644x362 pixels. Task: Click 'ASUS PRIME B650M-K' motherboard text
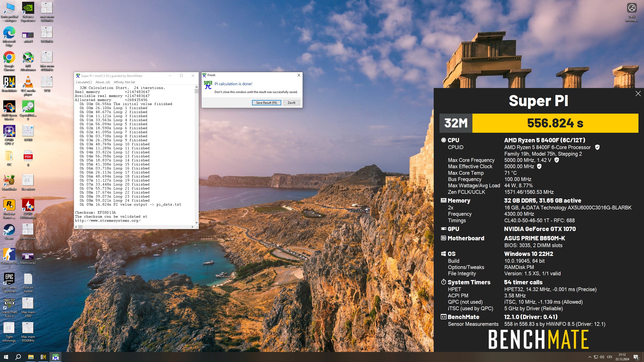click(x=535, y=238)
